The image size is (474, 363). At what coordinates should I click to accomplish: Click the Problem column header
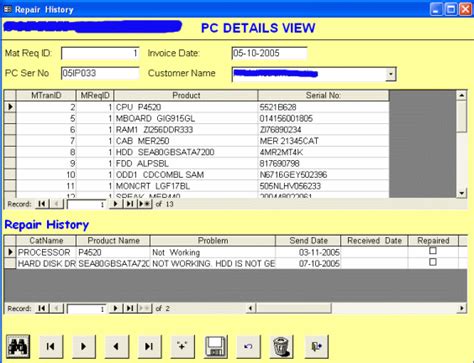(x=213, y=241)
